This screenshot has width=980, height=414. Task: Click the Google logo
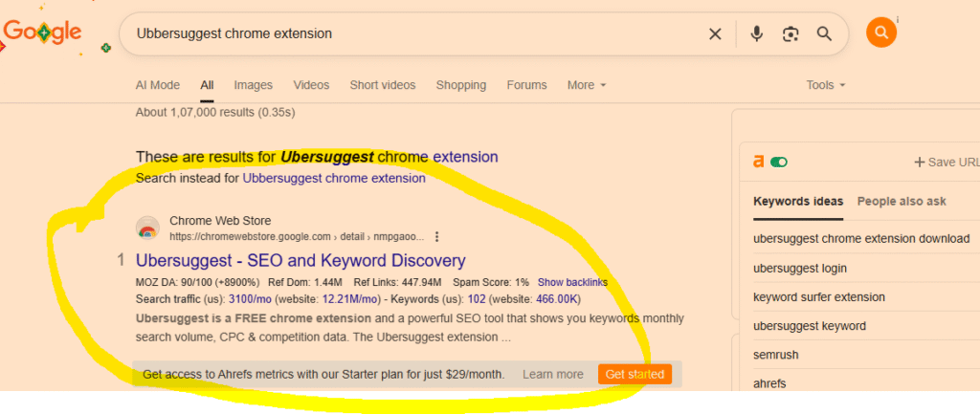pyautogui.click(x=42, y=32)
